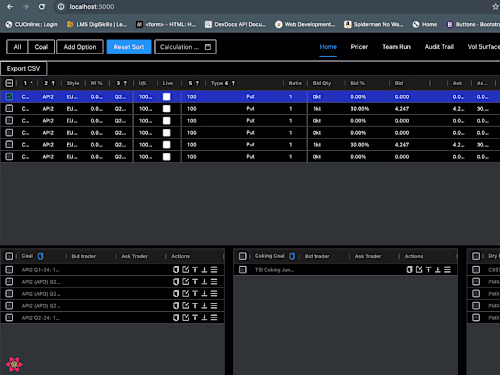Click blue copy icon beside Coal panel title
Image resolution: width=500 pixels, height=375 pixels.
[x=41, y=256]
